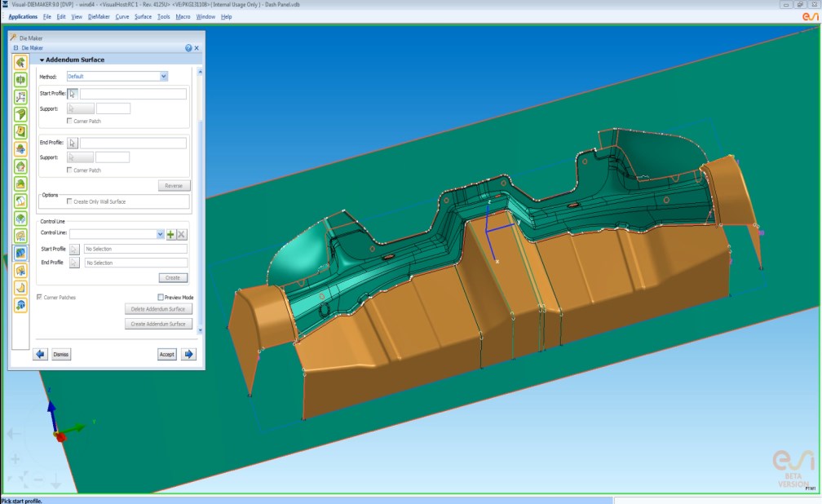Click Create Addendum Surface button
The image size is (822, 504).
(158, 324)
